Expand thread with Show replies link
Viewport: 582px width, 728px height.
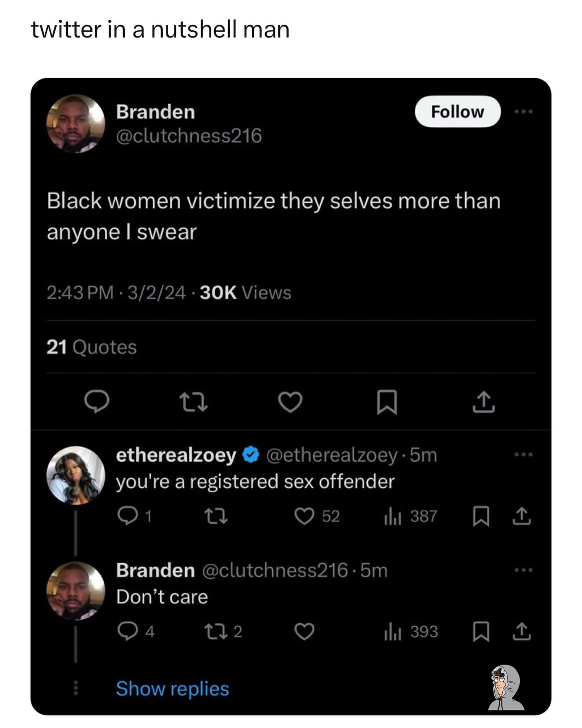coord(172,688)
